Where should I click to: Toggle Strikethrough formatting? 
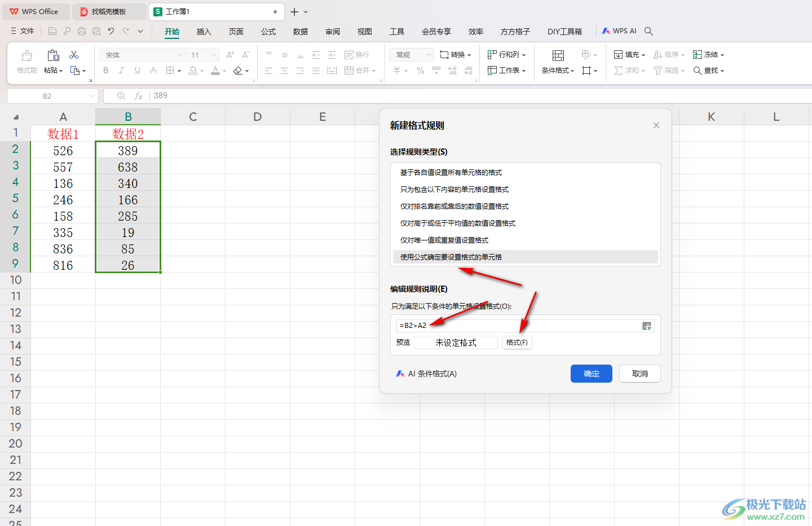tap(153, 71)
